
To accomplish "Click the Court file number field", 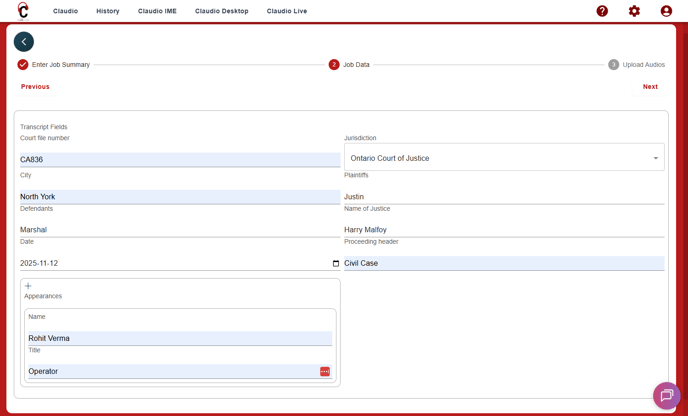I will [x=180, y=160].
